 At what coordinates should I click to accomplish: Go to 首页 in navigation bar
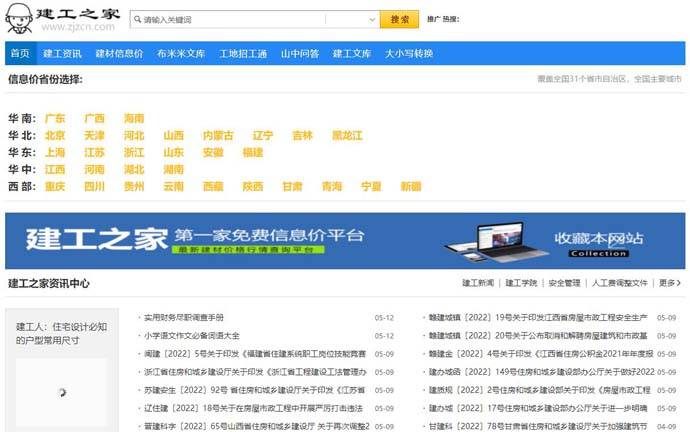[20, 53]
